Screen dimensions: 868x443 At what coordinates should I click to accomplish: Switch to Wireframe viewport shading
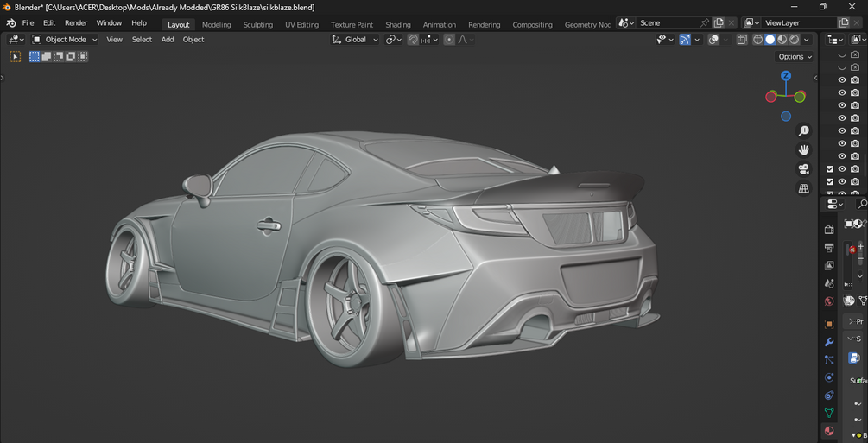click(757, 40)
